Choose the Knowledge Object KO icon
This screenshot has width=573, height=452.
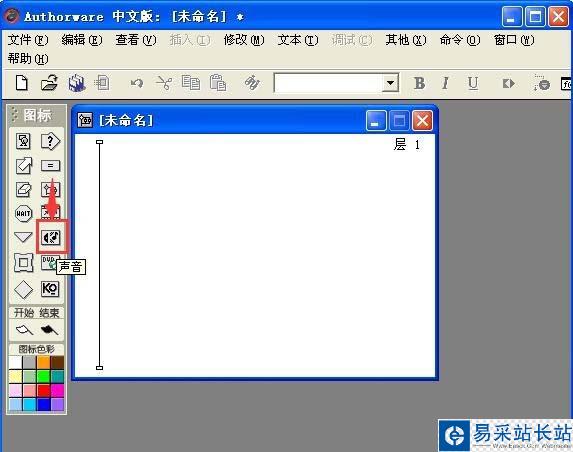50,289
